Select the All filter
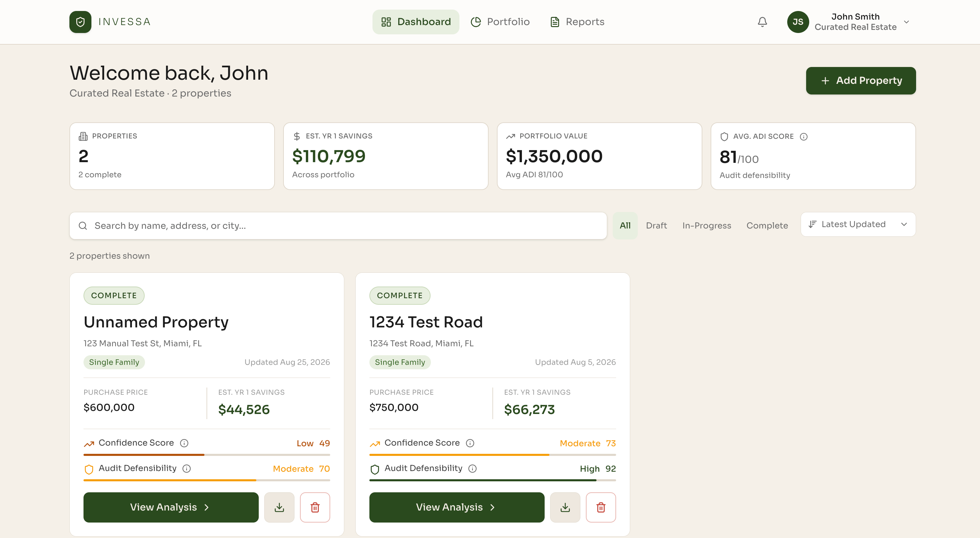The height and width of the screenshot is (538, 980). (x=625, y=225)
